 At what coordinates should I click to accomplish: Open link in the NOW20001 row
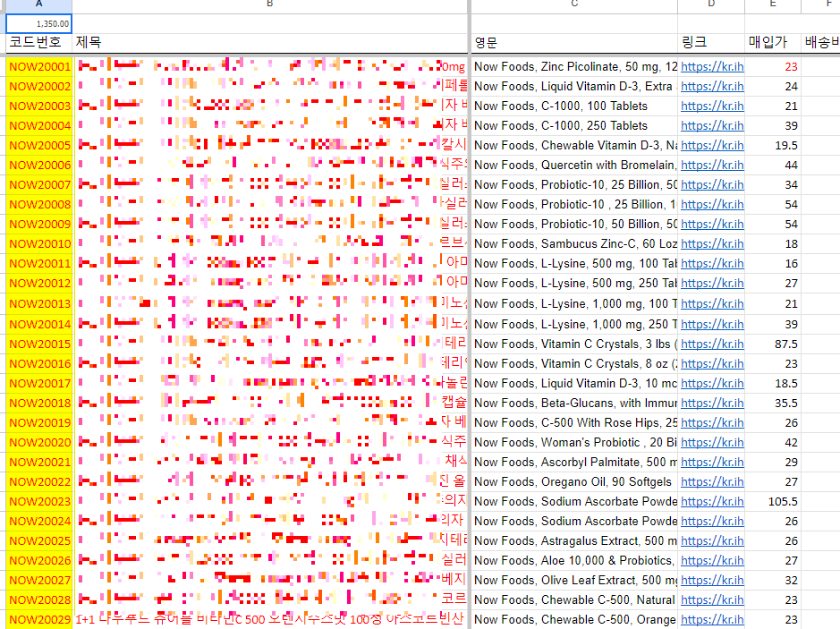(x=712, y=66)
